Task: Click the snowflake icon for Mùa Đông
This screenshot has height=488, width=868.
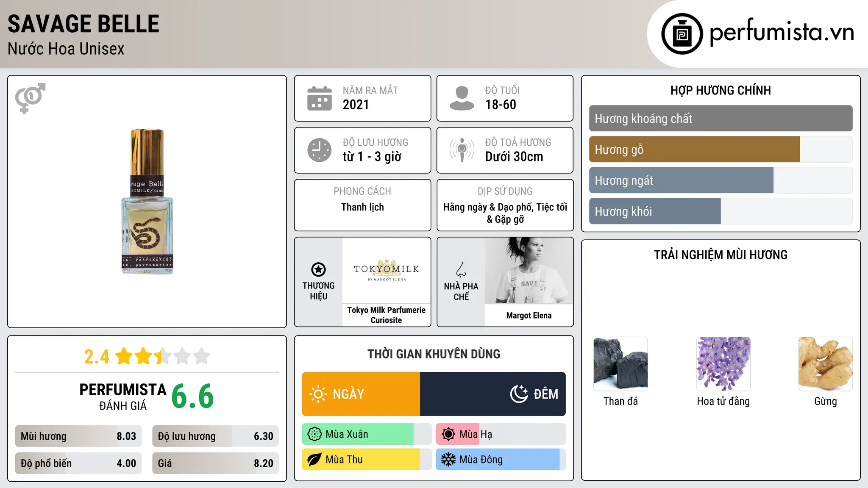Action: tap(448, 460)
